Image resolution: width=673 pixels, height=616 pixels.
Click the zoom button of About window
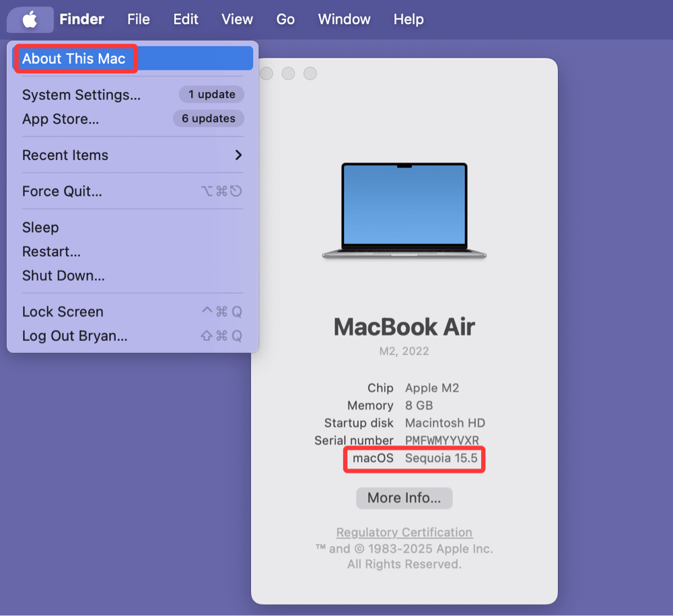click(310, 73)
